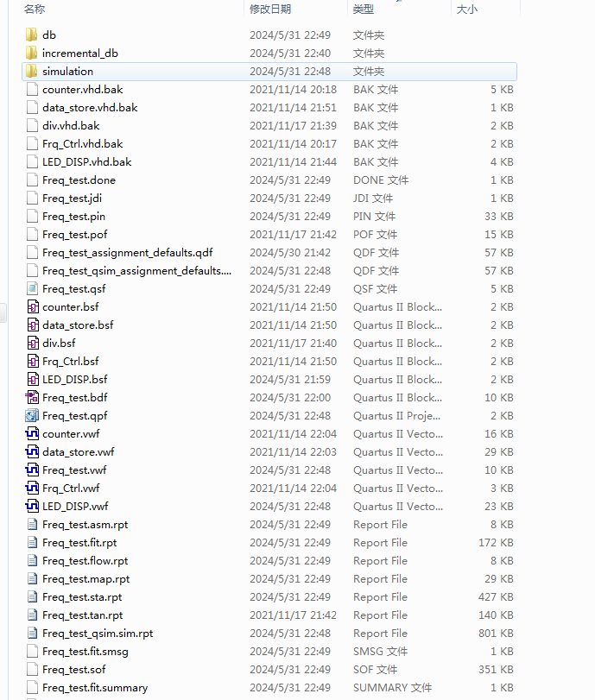Click the date 2024/5/31 22:00
The image size is (595, 700).
point(290,398)
